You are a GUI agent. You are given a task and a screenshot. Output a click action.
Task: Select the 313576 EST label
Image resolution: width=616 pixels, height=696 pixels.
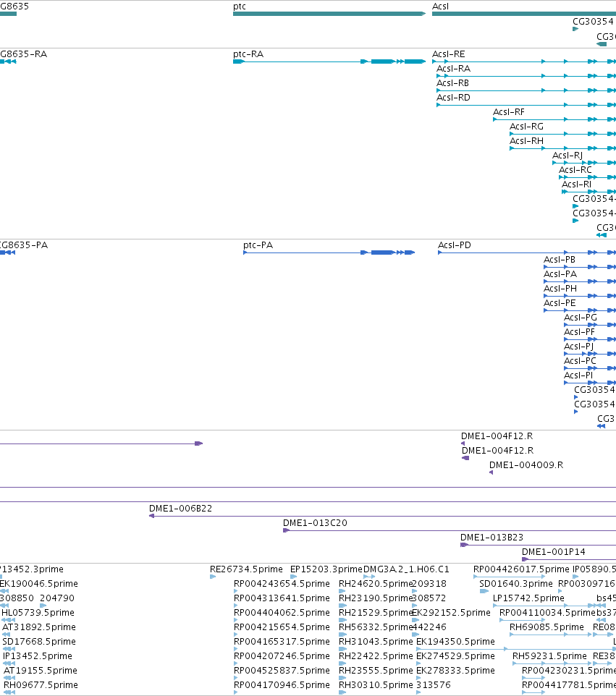434,685
